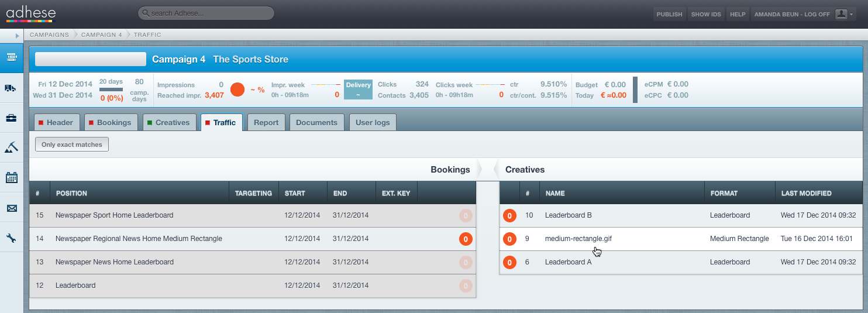Click the Traffic breadcrumb

[147, 35]
